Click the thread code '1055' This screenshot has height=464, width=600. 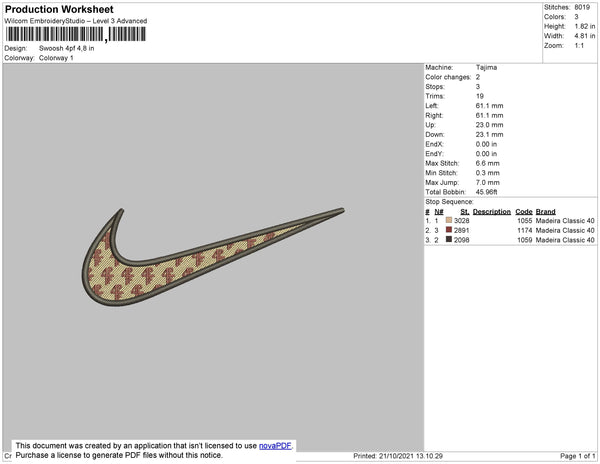525,221
